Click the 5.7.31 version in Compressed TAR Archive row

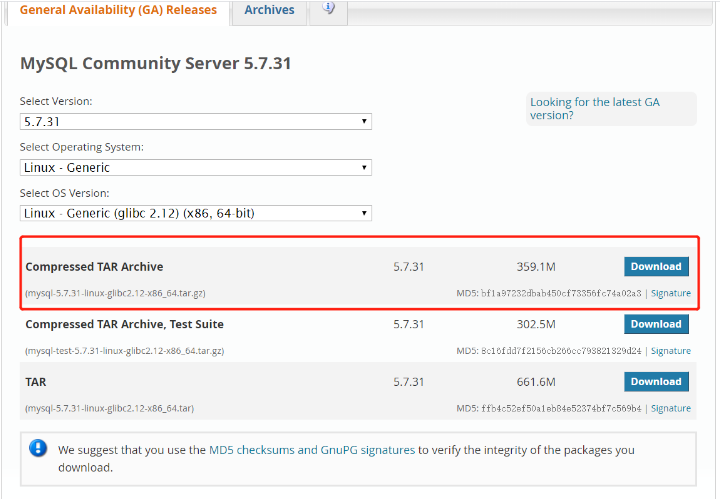(408, 267)
